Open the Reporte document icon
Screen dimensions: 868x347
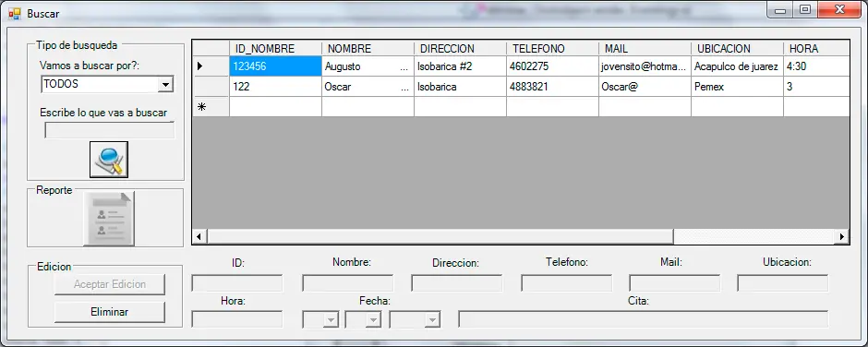pos(109,219)
